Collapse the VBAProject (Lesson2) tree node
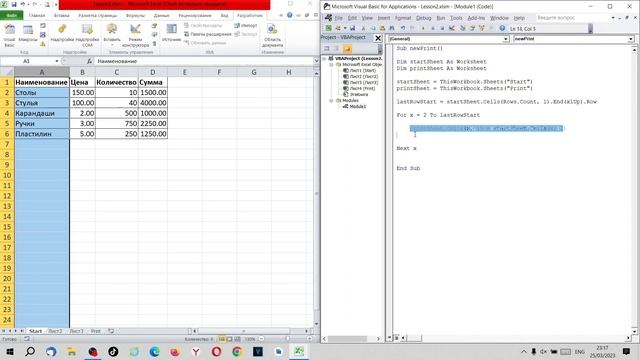The height and width of the screenshot is (360, 640). coord(325,58)
